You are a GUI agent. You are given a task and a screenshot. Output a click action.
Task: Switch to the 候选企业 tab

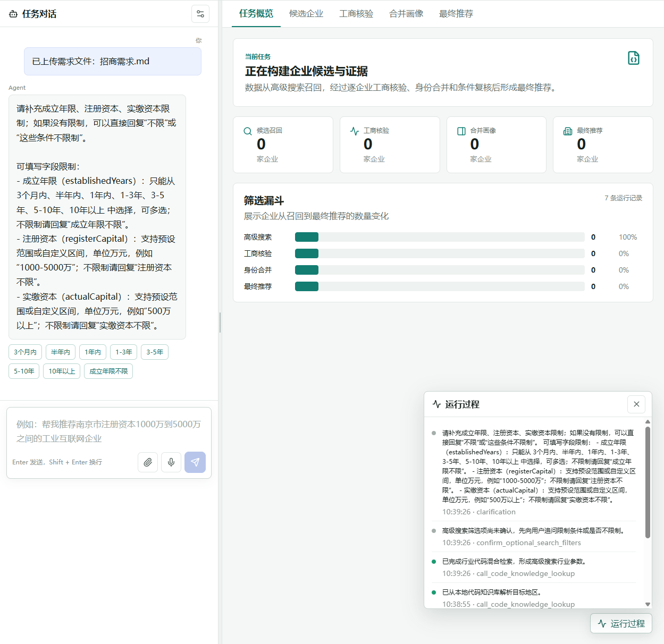pos(306,14)
